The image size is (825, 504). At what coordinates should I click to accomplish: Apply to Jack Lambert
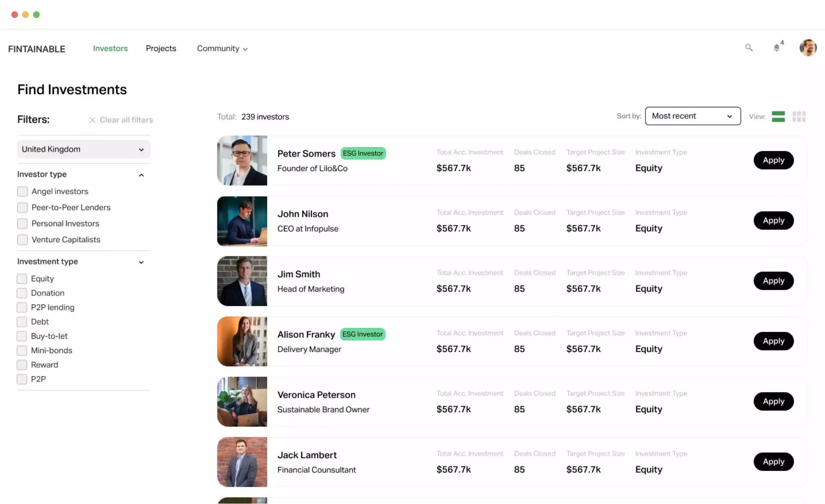click(773, 461)
